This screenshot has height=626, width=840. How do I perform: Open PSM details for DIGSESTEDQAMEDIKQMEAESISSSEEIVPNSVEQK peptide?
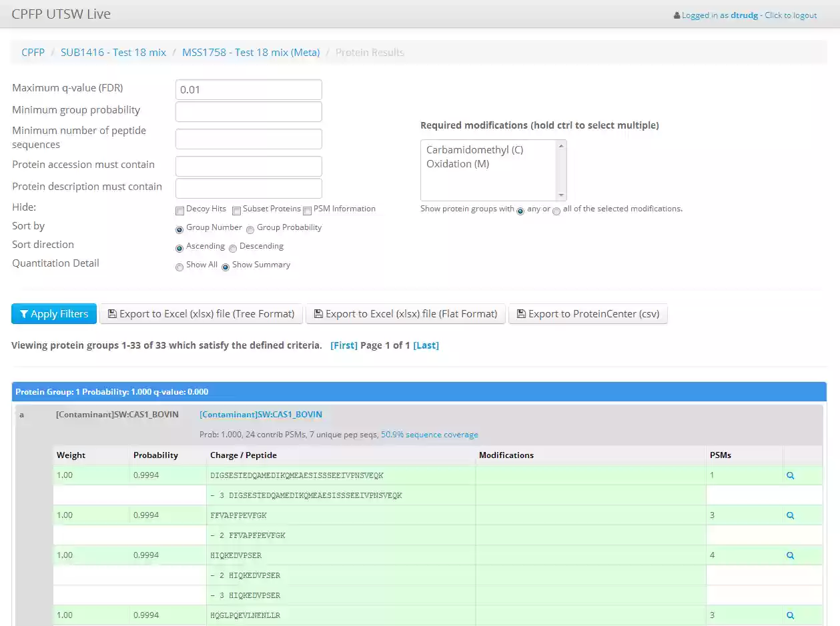point(790,475)
